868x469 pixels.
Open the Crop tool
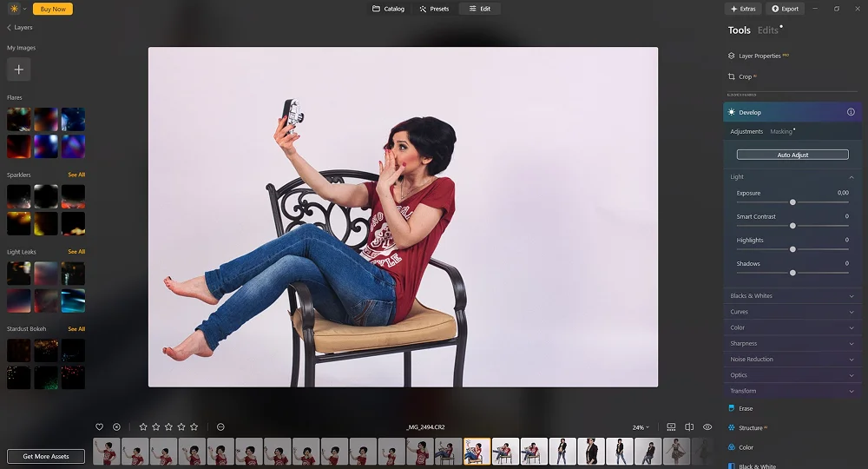[745, 76]
